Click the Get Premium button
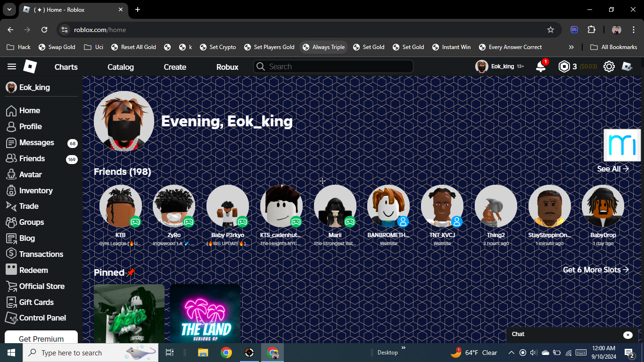Image resolution: width=644 pixels, height=362 pixels. (x=41, y=337)
